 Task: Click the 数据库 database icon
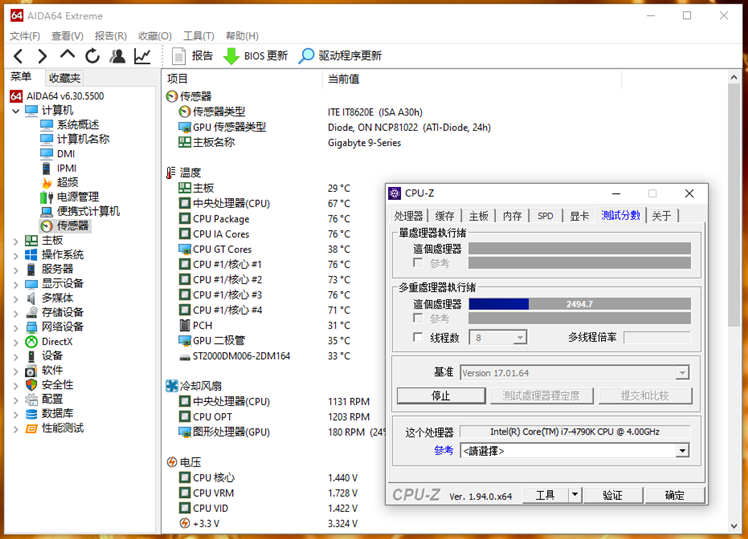coord(31,414)
